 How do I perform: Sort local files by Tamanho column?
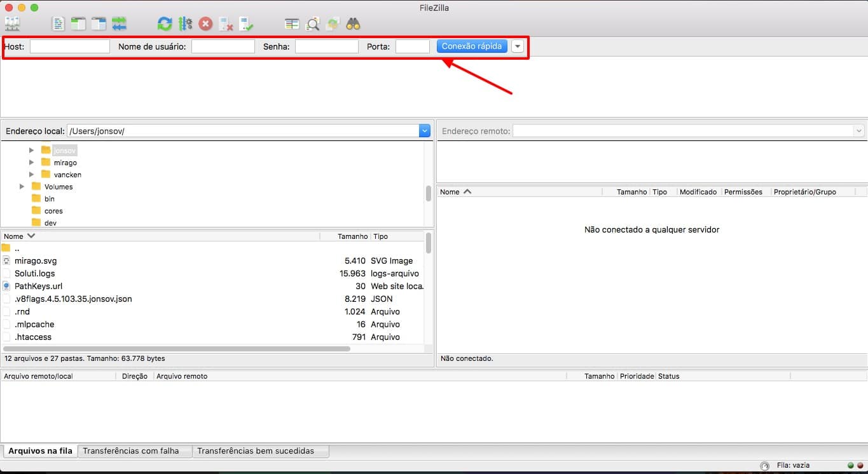coord(345,236)
